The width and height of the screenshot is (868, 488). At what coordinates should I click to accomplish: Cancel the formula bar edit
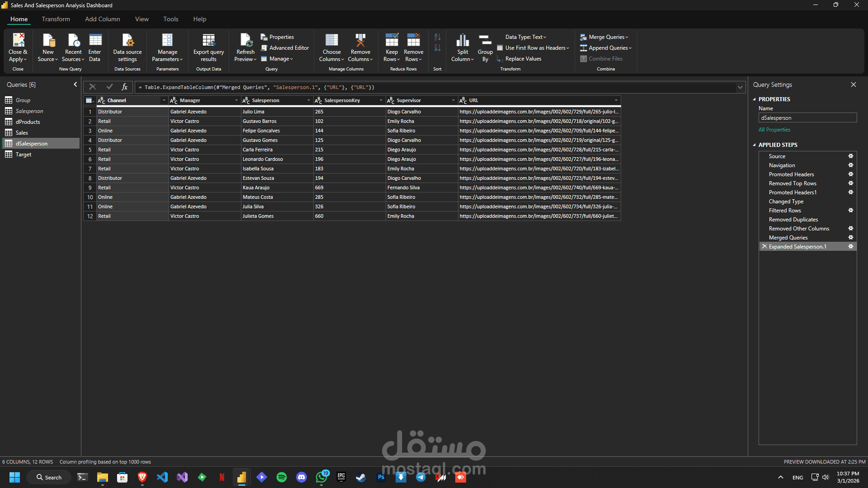click(93, 87)
